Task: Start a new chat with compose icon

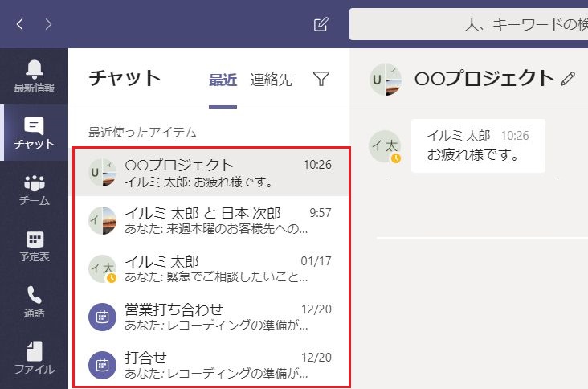Action: click(x=321, y=24)
